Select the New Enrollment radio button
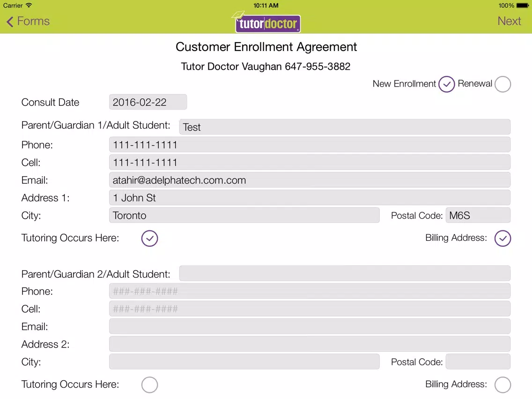The image size is (532, 399). pyautogui.click(x=446, y=84)
